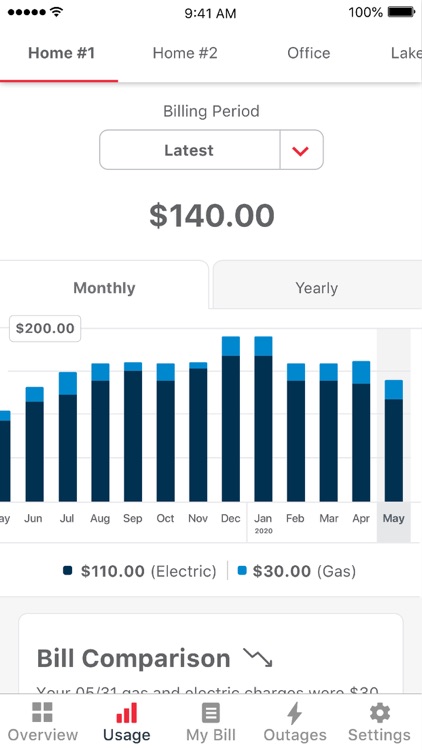Select the Jan 2020 bar
422x750 pixels.
(263, 419)
